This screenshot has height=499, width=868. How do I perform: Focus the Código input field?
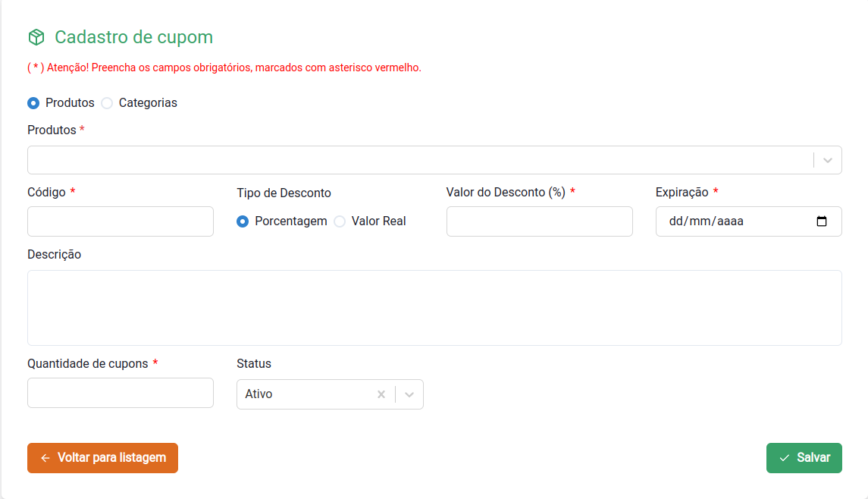coord(121,221)
